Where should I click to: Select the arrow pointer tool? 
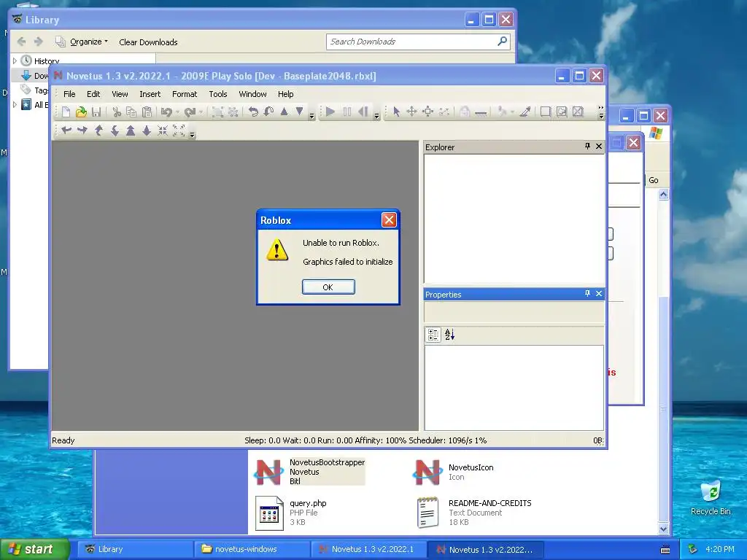coord(396,112)
